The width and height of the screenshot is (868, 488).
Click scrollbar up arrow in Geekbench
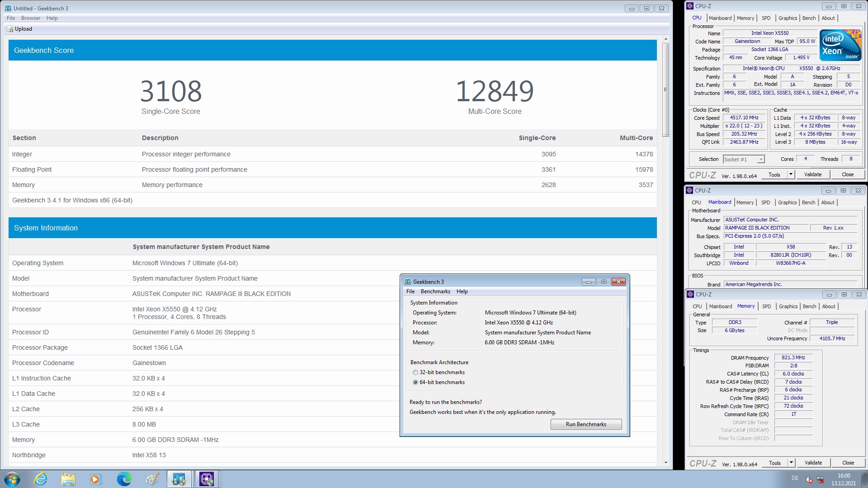pyautogui.click(x=665, y=39)
